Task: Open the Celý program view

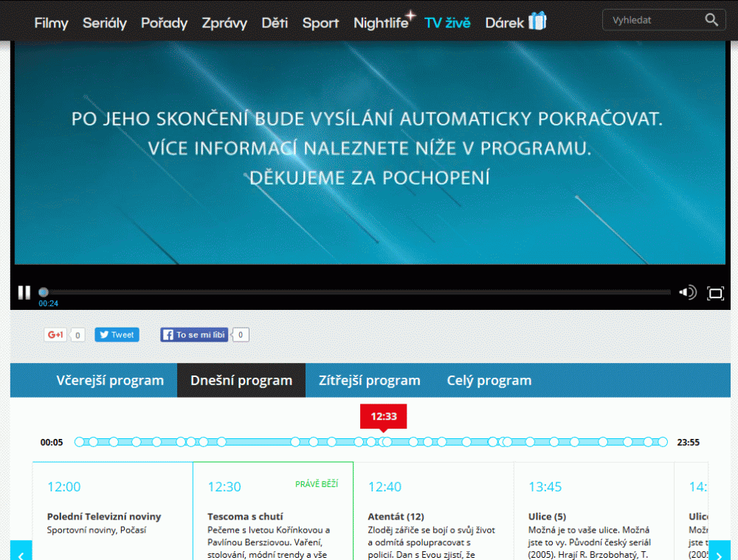Action: (489, 380)
